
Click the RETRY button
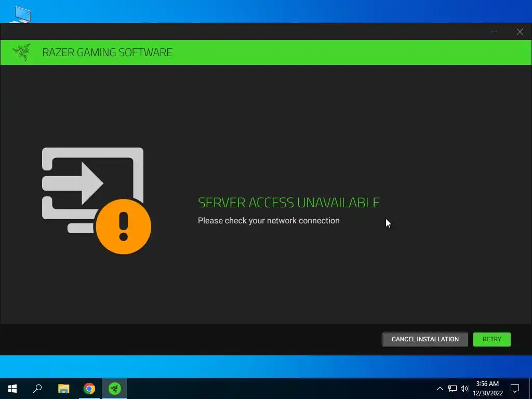(491, 339)
